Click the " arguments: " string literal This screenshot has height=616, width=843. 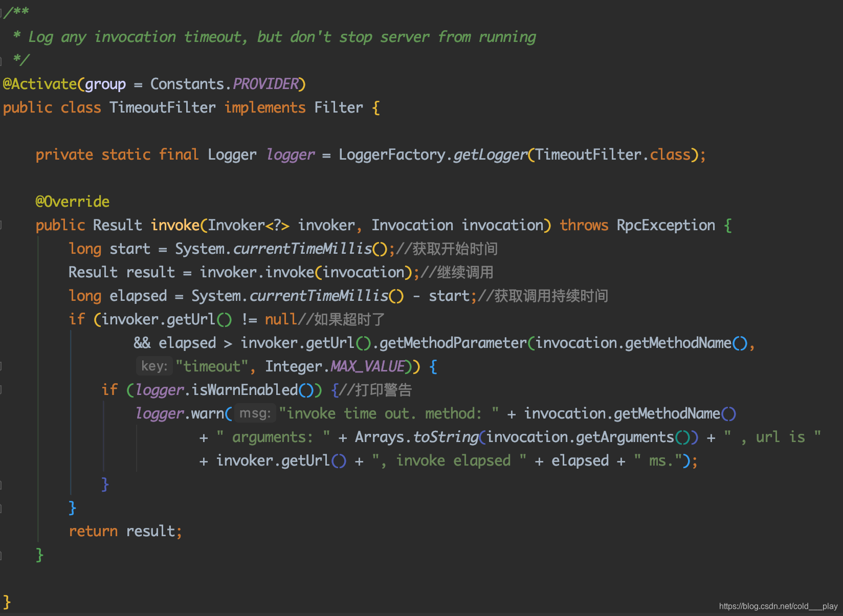(273, 437)
